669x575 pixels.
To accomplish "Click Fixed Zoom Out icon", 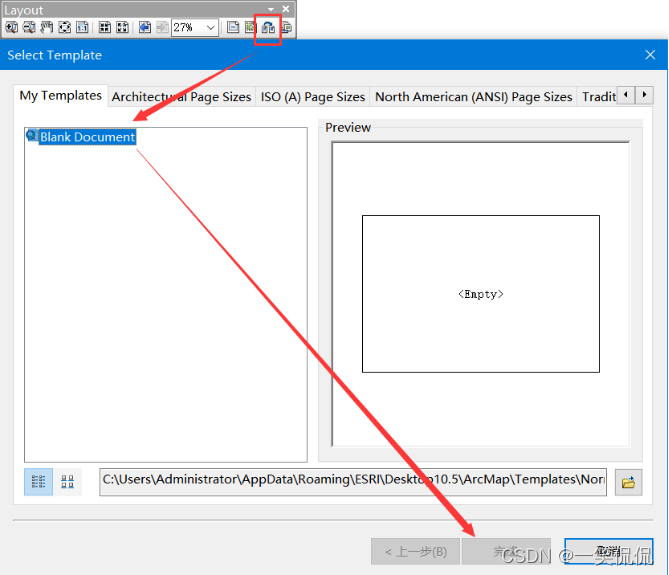I will pyautogui.click(x=122, y=28).
